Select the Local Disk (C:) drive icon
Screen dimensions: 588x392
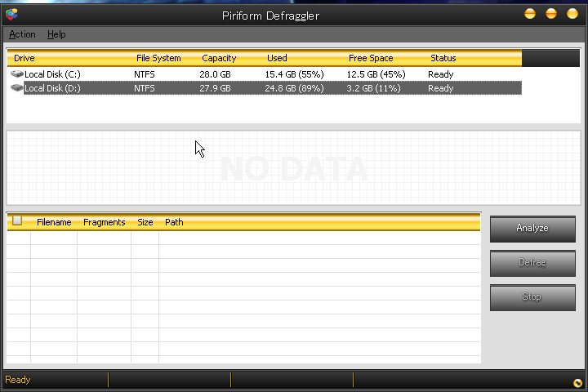17,73
